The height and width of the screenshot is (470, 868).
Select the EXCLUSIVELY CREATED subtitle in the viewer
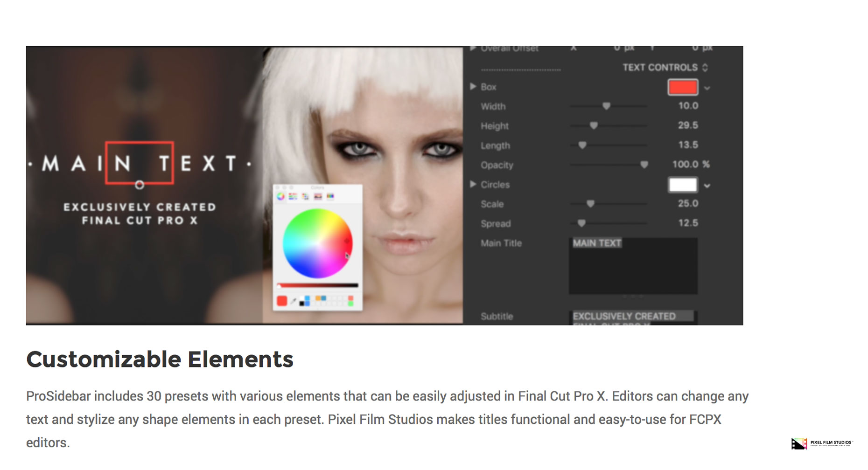[140, 207]
